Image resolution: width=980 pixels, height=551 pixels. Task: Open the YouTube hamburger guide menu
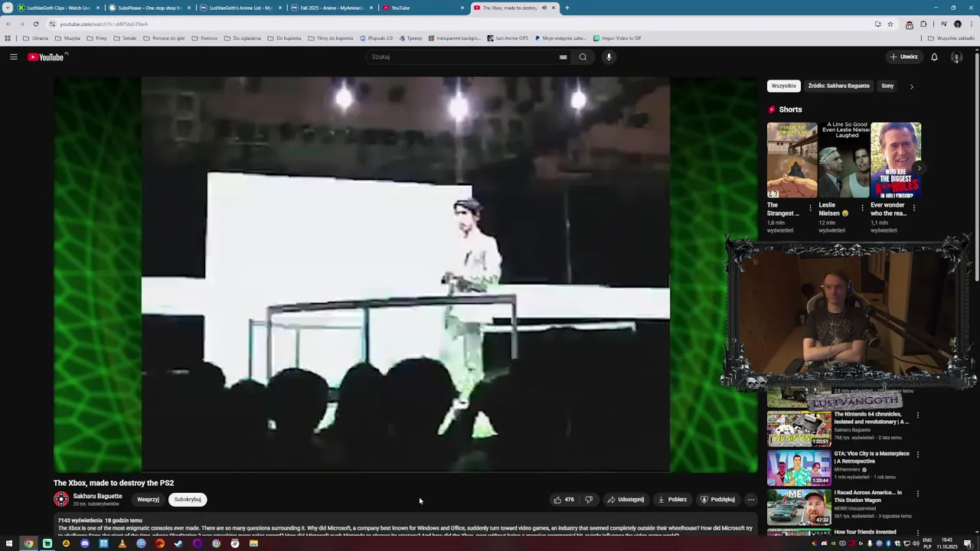(x=13, y=57)
